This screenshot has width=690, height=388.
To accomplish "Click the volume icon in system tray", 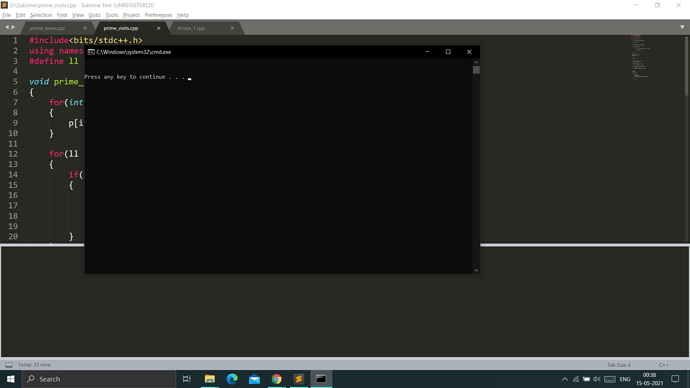I will [597, 379].
